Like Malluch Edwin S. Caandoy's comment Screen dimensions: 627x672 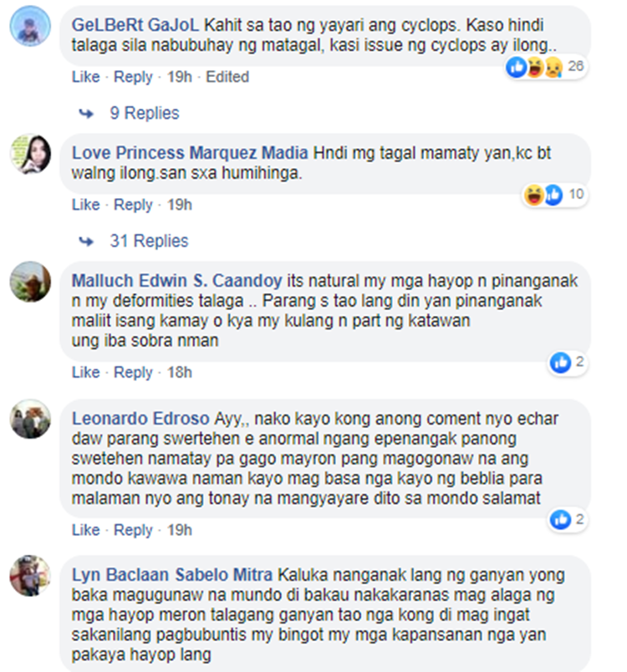[x=86, y=373]
